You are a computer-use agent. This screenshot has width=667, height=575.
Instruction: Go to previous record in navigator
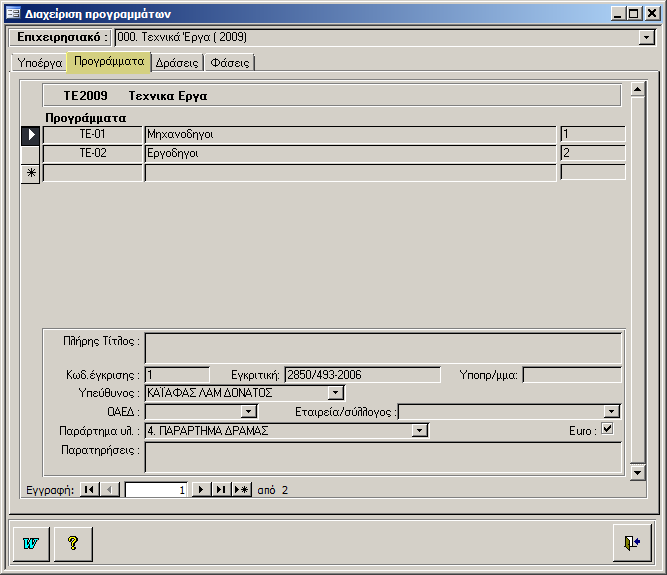[x=110, y=490]
